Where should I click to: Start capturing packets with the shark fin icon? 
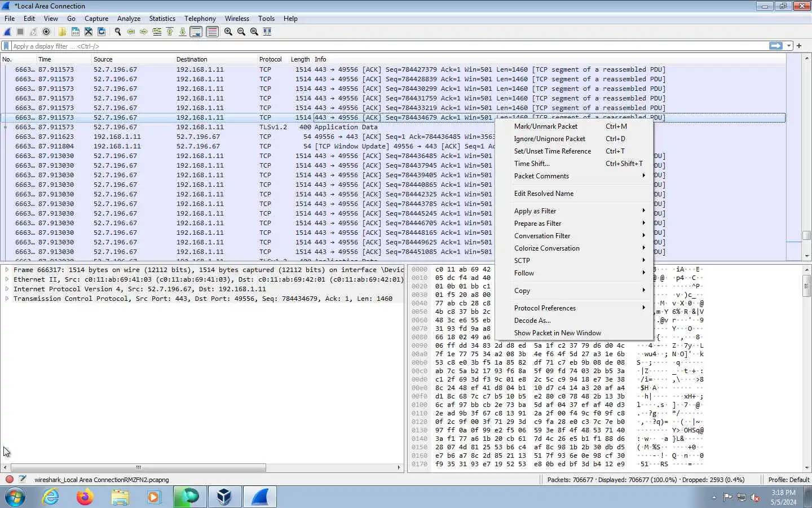click(x=8, y=32)
